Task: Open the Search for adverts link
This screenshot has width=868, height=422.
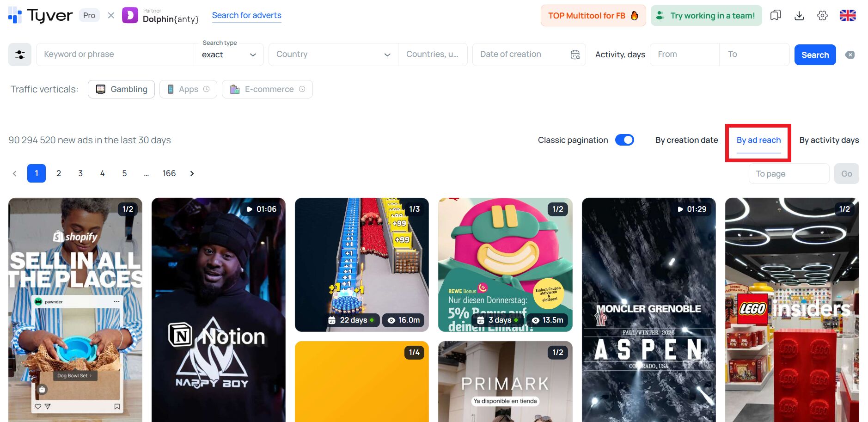Action: click(246, 15)
